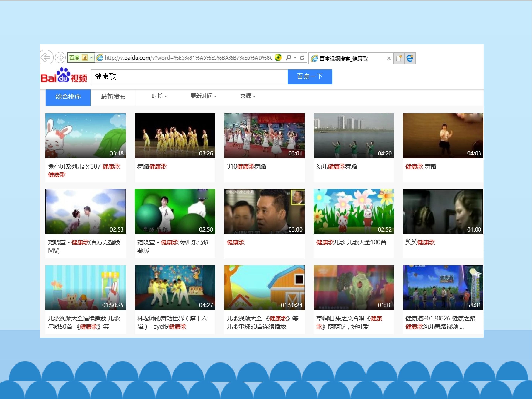This screenshot has width=532, height=399.
Task: Click the magnifier search icon in address bar
Action: click(x=288, y=58)
